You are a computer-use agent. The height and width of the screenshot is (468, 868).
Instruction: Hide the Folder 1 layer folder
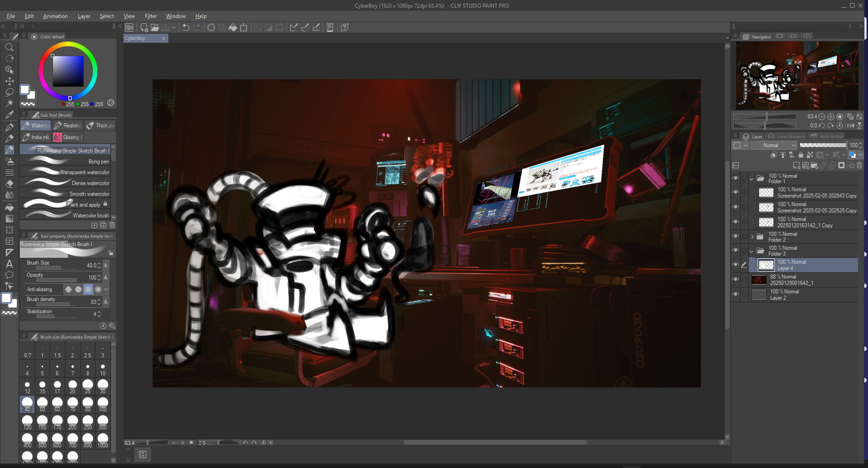[x=736, y=178]
